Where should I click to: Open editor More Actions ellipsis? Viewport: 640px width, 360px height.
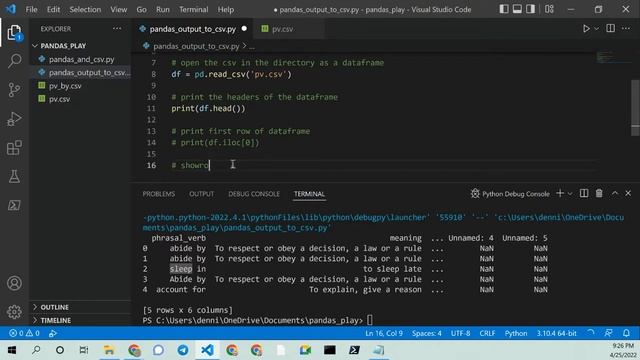tap(626, 29)
